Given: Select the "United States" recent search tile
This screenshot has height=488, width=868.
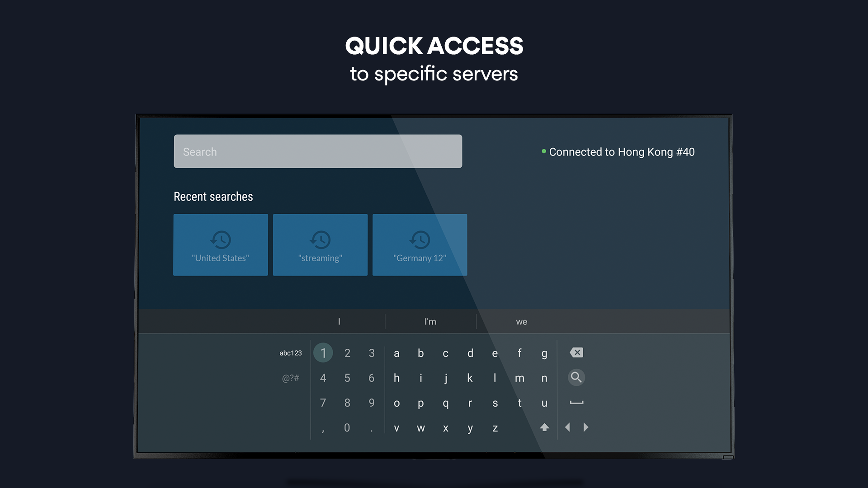Looking at the screenshot, I should tap(221, 245).
